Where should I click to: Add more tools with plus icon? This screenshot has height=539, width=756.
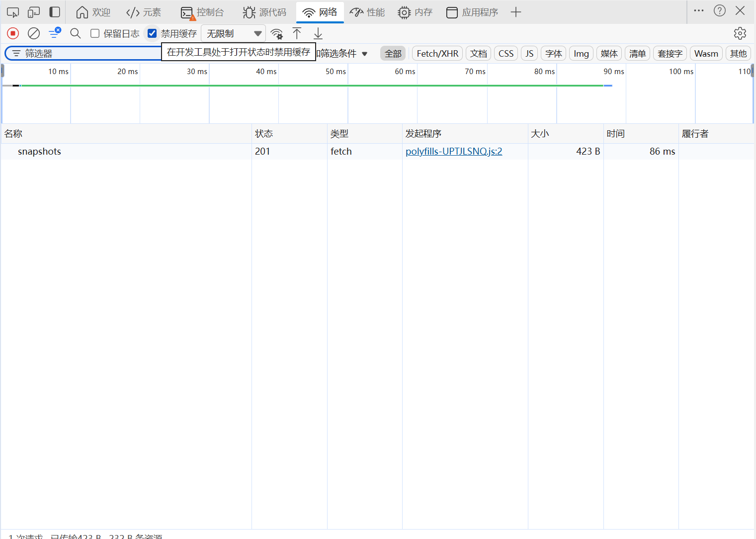coord(516,12)
